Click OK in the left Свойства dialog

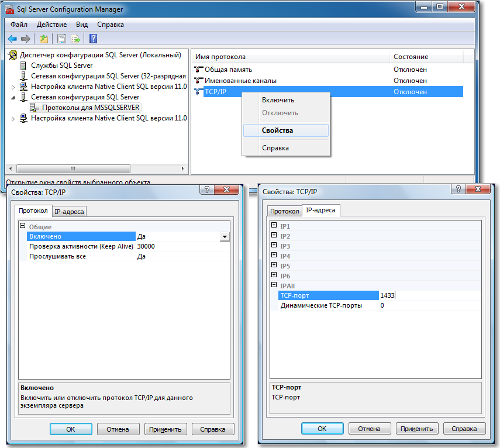(x=71, y=429)
